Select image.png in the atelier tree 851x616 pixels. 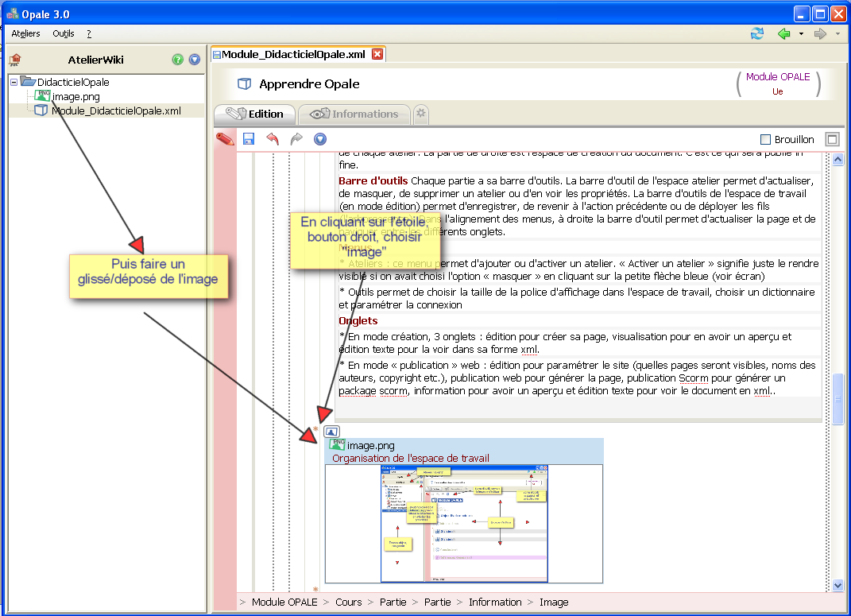tap(76, 97)
